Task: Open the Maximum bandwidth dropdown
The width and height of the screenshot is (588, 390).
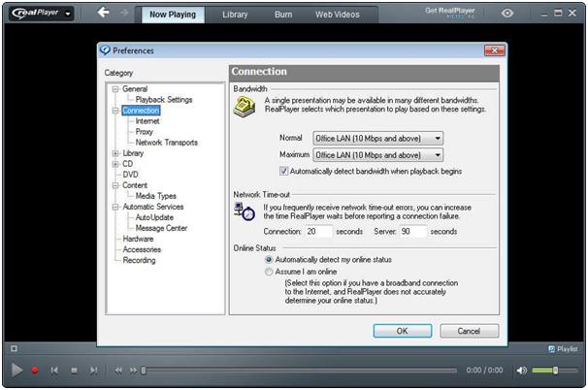Action: tap(377, 155)
